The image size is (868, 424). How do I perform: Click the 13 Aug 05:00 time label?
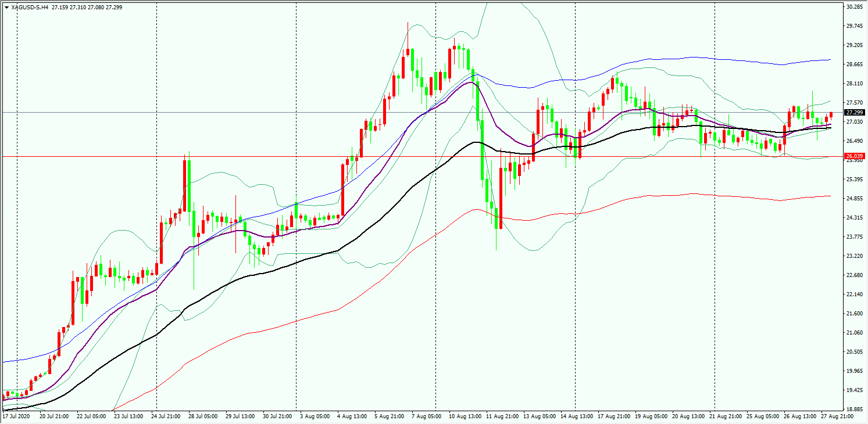(x=539, y=416)
